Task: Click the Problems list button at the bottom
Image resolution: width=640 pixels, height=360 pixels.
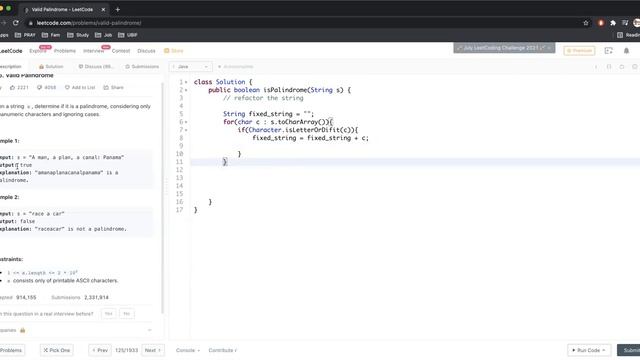Action: tap(11, 350)
